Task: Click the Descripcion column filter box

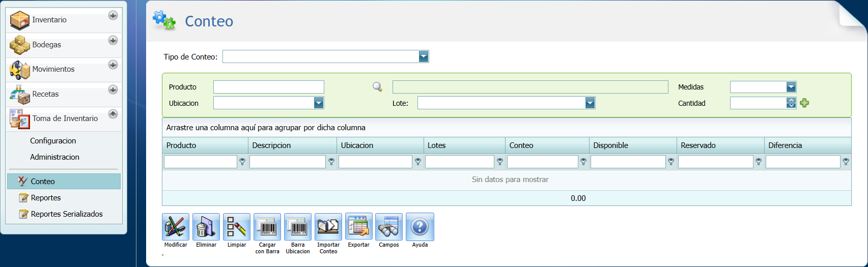Action: click(x=288, y=162)
